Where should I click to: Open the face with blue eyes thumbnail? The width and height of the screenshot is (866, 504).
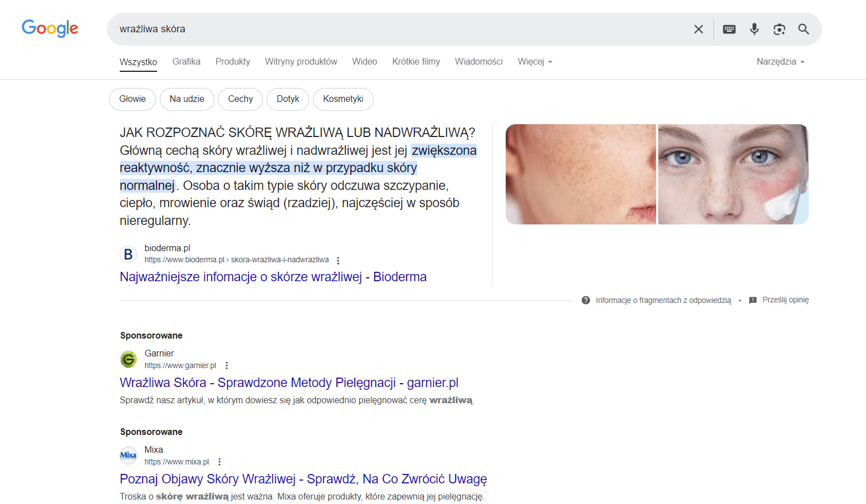pyautogui.click(x=733, y=174)
